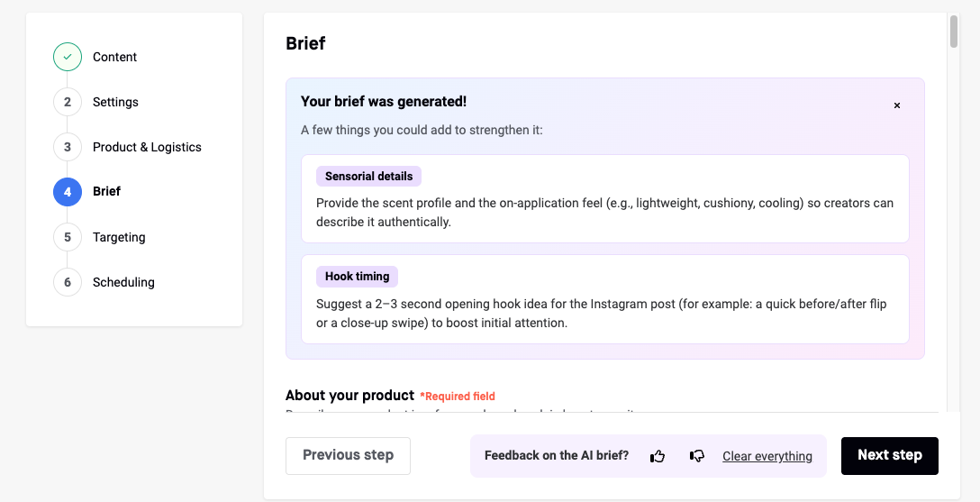Click the Previous step button

(348, 456)
